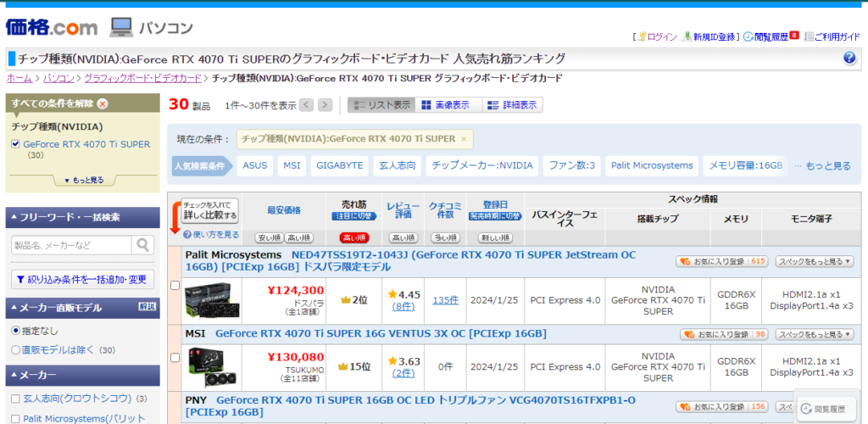Open 閲覧履歴 in the header
868x424 pixels.
tap(771, 36)
